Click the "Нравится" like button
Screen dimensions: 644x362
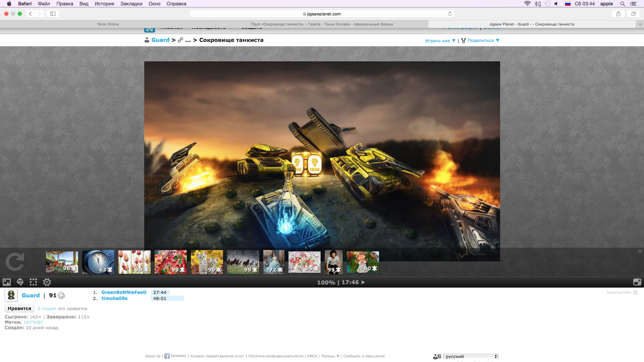pyautogui.click(x=19, y=308)
